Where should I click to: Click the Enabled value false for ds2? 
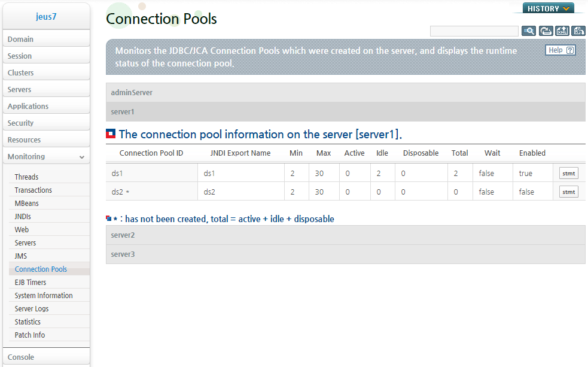526,192
